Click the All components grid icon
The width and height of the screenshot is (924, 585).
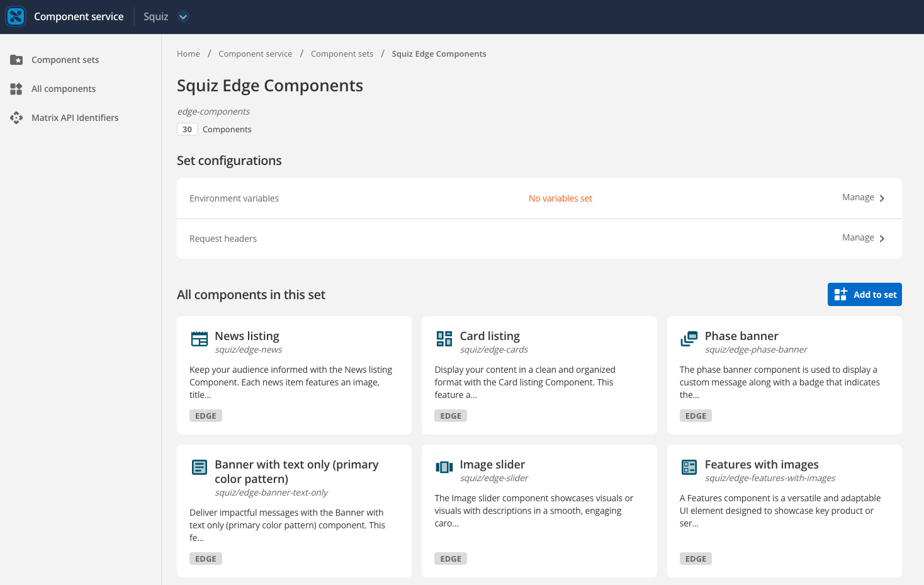(x=16, y=89)
